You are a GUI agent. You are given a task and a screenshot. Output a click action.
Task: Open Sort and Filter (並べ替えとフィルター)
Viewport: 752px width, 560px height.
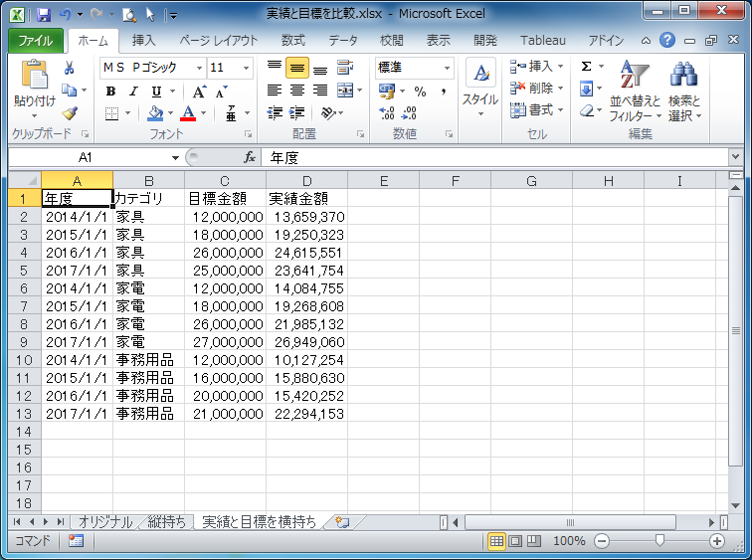pyautogui.click(x=634, y=90)
